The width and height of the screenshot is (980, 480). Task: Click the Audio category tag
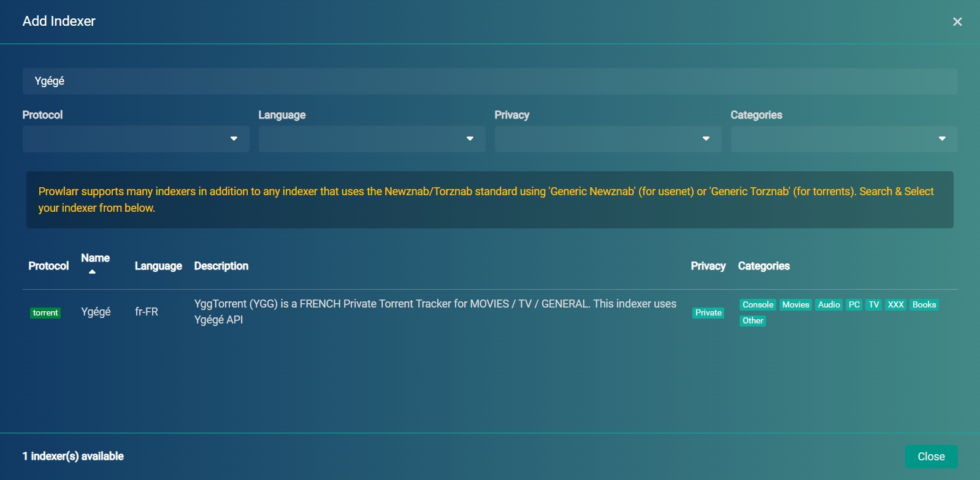829,305
